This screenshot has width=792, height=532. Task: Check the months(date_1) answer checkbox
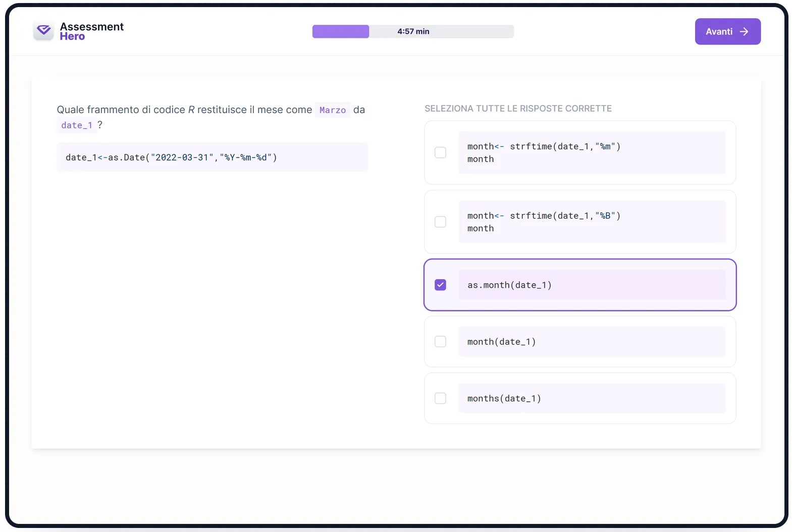pyautogui.click(x=440, y=398)
